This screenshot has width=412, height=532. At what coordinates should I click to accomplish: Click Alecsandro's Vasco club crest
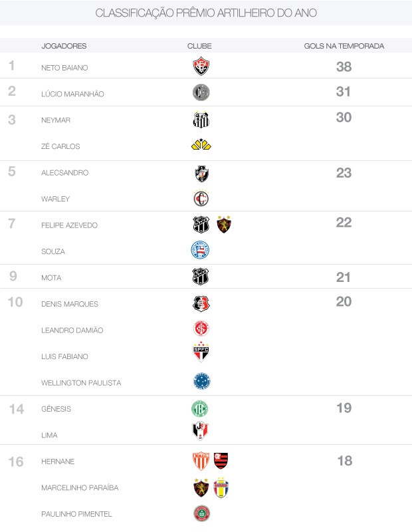pyautogui.click(x=201, y=173)
